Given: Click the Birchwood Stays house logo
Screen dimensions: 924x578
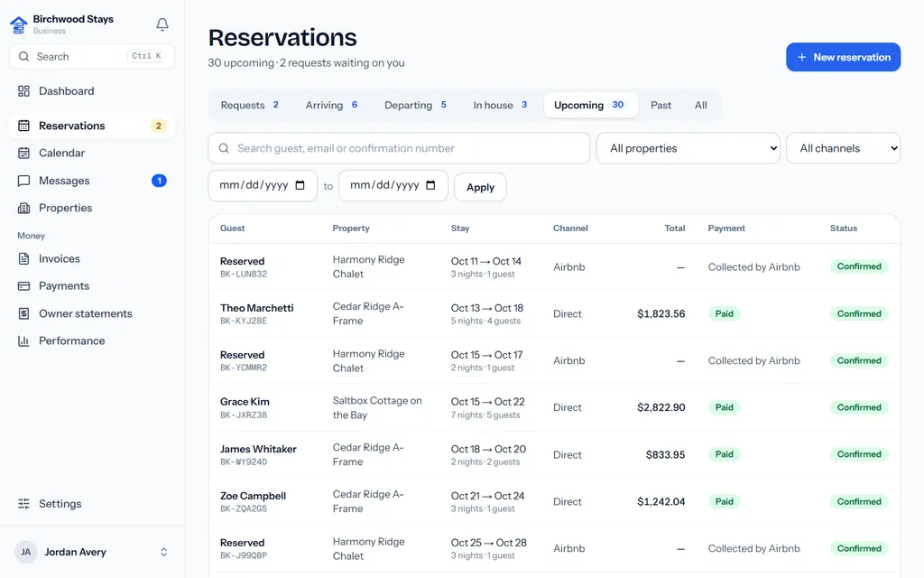Looking at the screenshot, I should point(19,24).
